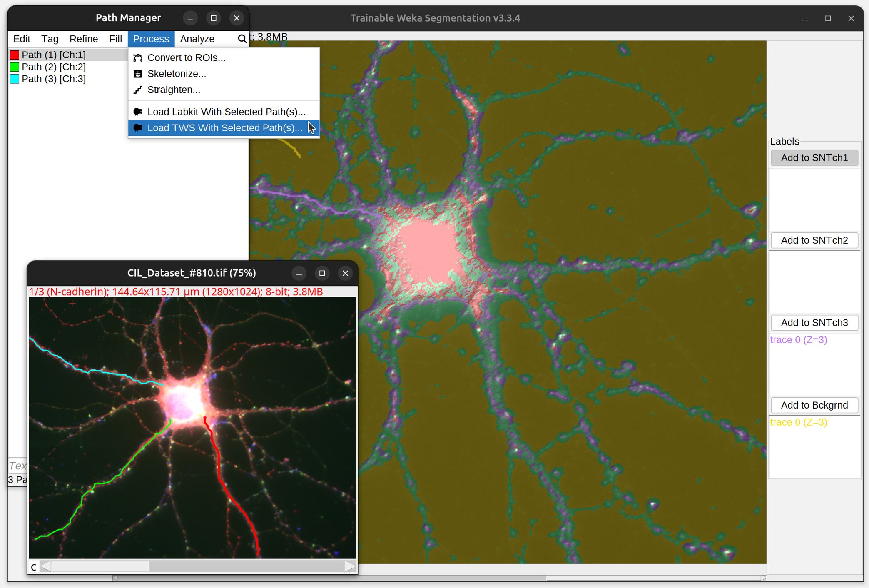This screenshot has height=588, width=869.
Task: Select purple trace 0 (Z=3) under SNTch3
Action: 799,340
